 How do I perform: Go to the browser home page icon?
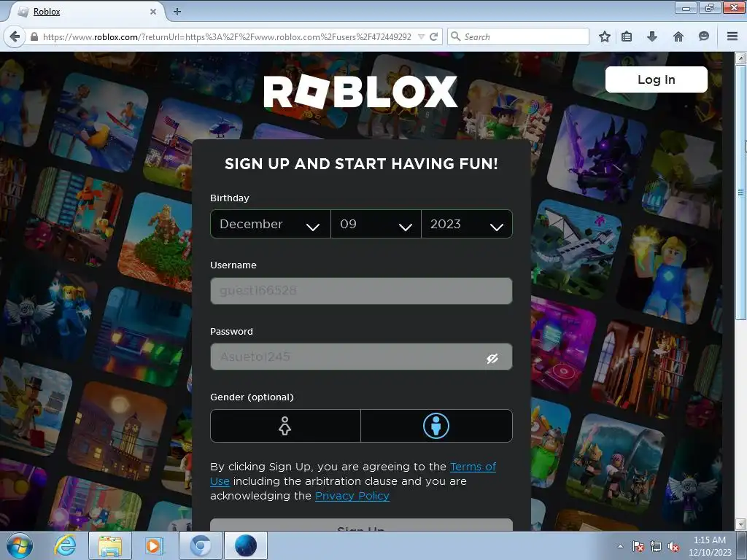(678, 36)
